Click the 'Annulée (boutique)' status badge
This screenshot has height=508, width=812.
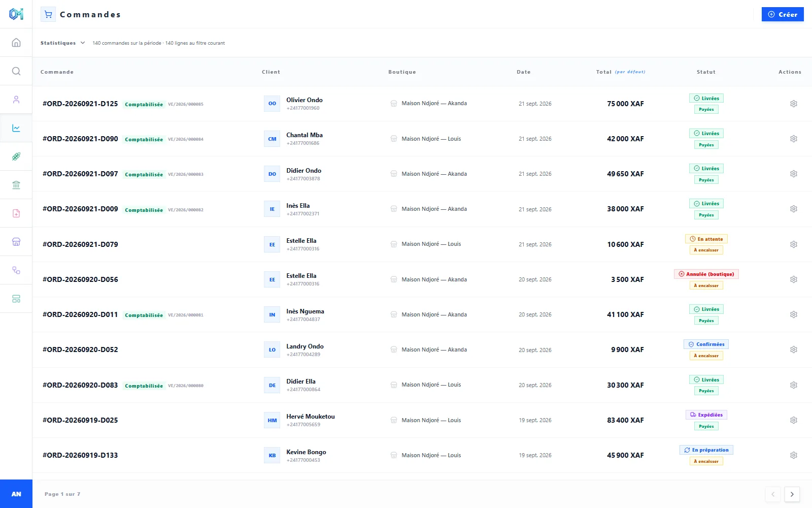pos(706,274)
